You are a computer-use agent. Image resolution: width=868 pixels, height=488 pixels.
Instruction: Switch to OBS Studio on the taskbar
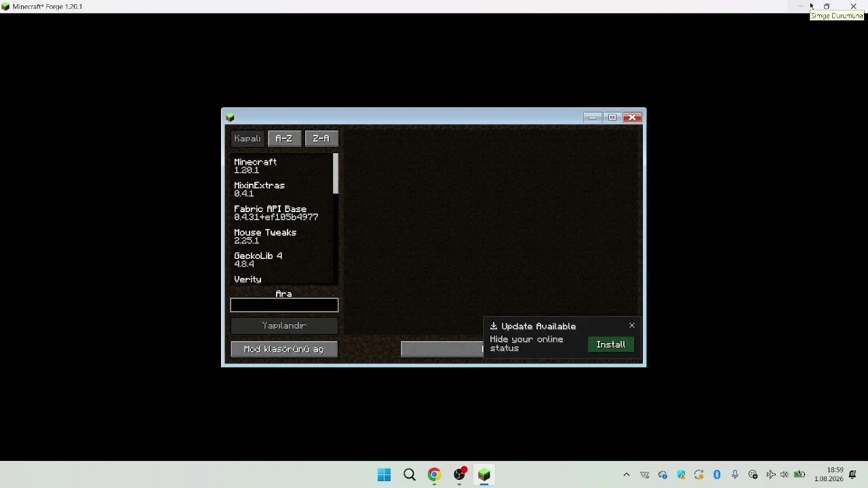pos(460,474)
